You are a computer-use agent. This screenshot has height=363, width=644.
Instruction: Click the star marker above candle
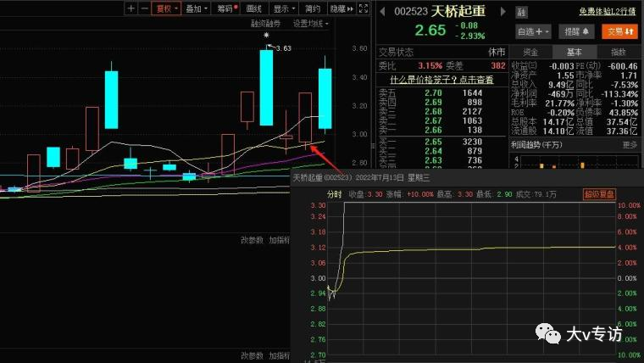266,36
